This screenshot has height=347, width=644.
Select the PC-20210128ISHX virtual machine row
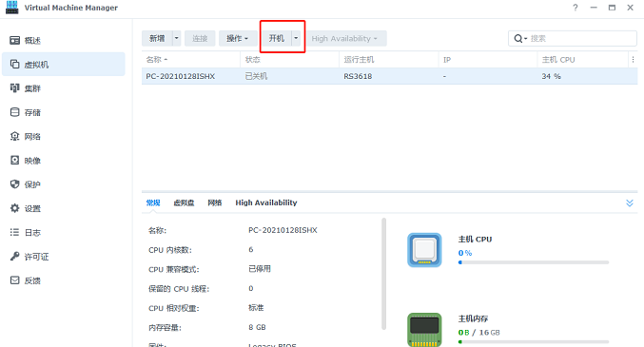[x=389, y=76]
